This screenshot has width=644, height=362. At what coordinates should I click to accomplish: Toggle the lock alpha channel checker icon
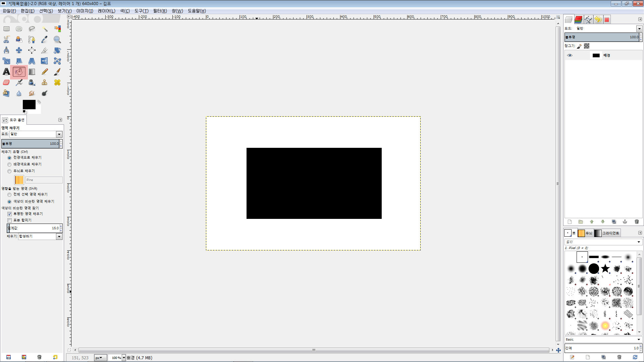[587, 46]
